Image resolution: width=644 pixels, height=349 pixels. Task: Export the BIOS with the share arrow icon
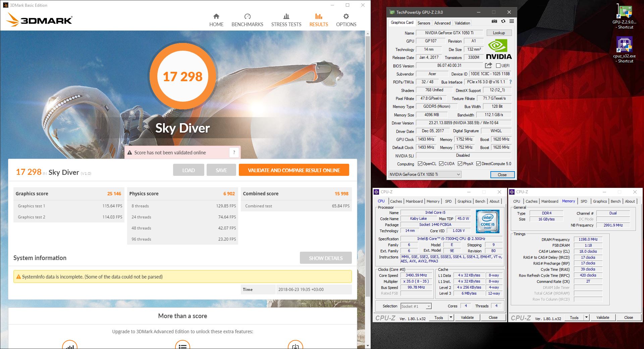[489, 65]
